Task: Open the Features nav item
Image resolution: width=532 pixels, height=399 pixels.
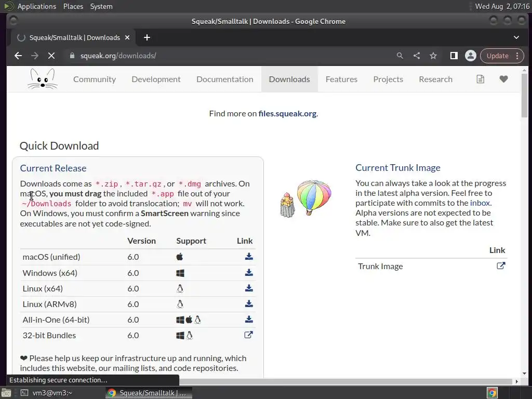Action: (x=341, y=79)
